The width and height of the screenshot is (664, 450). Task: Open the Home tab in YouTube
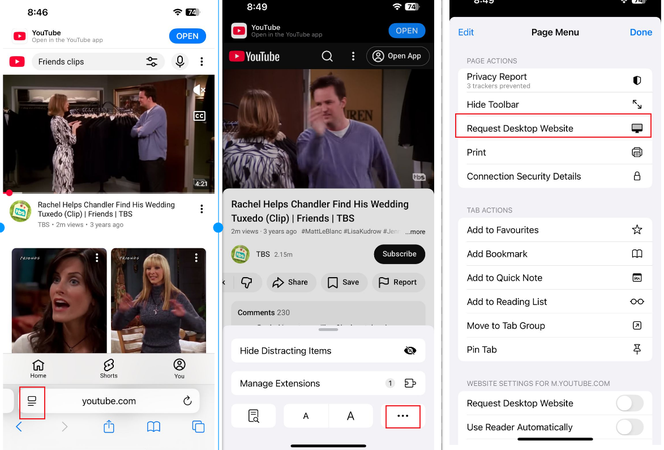(x=38, y=369)
